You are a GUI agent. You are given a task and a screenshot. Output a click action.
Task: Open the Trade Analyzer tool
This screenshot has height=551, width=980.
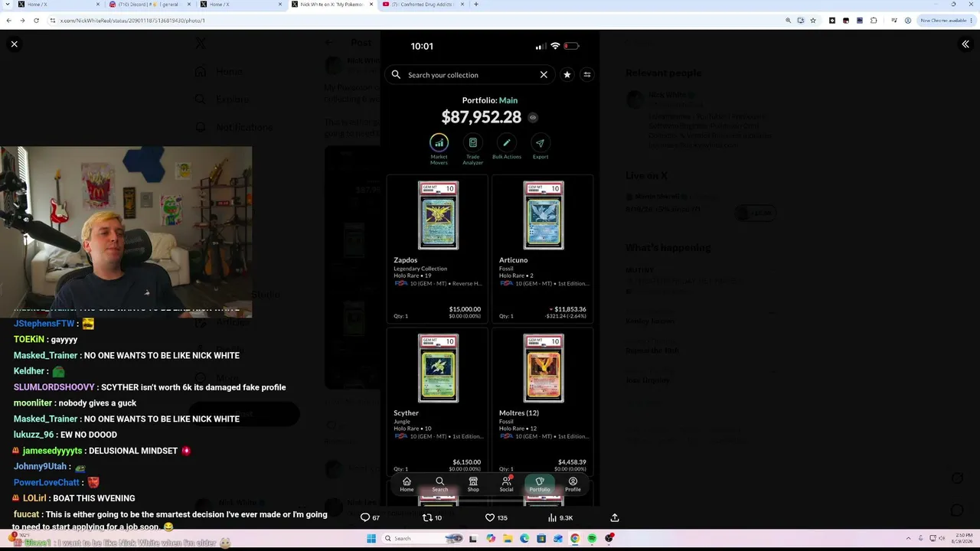[x=473, y=148]
